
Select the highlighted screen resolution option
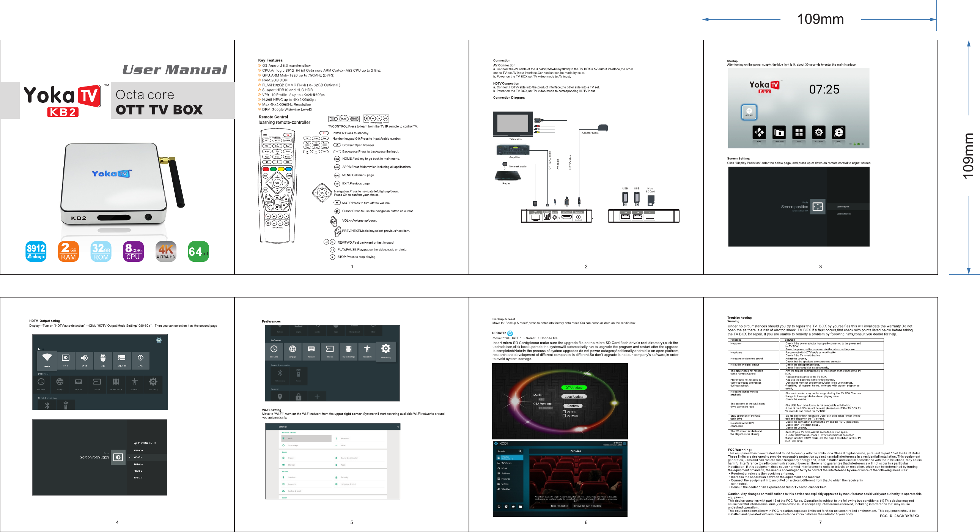pyautogui.click(x=138, y=457)
